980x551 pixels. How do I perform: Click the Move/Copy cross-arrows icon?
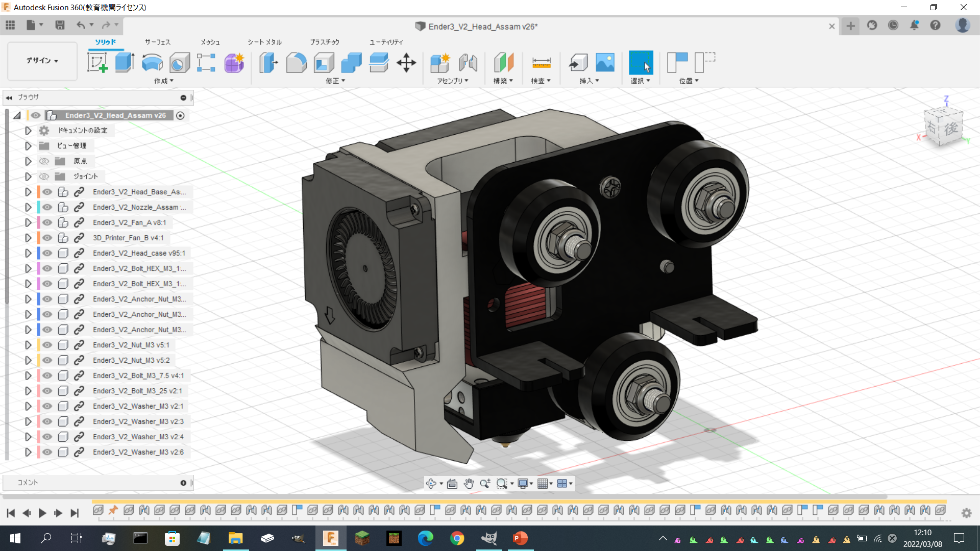406,63
